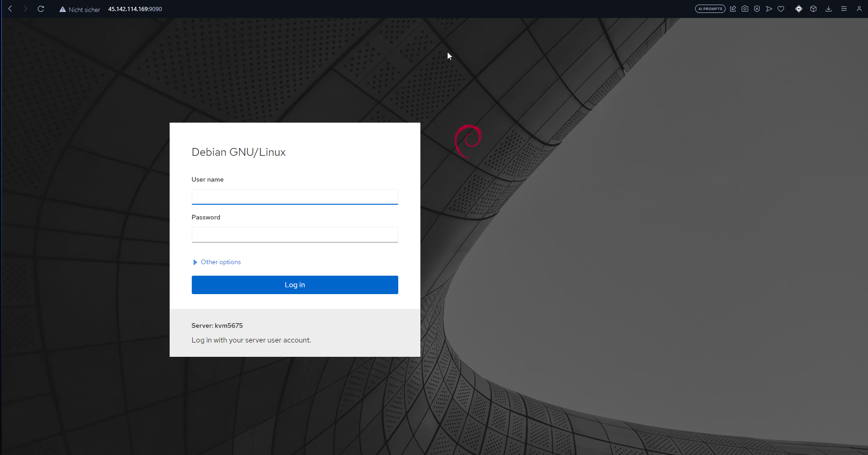Open the user profile icon
This screenshot has width=868, height=455.
pos(859,9)
